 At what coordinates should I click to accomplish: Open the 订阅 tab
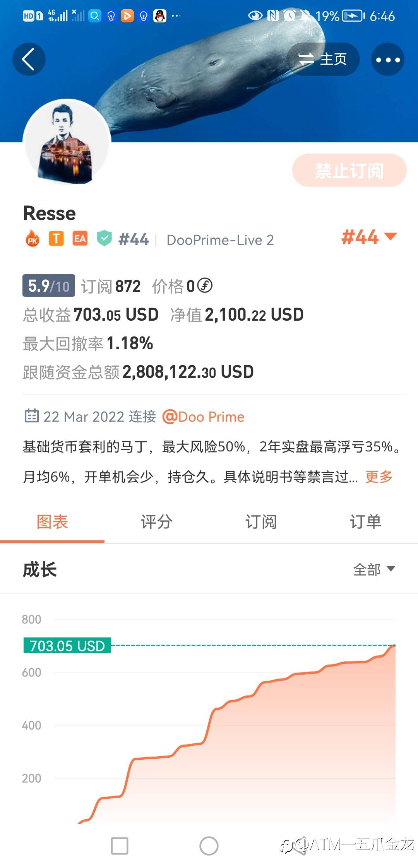261,522
